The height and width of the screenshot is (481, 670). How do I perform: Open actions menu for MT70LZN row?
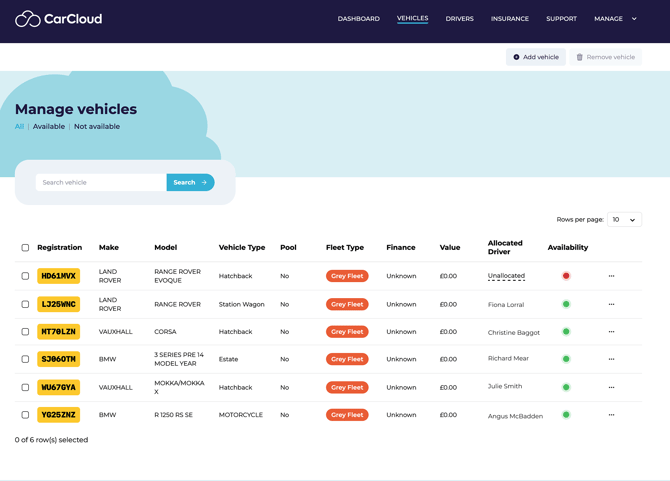611,331
